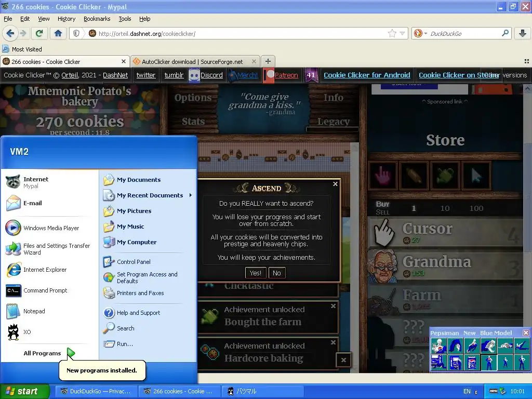Select the Pepsi can thumbnail in Pepsiman panel

click(472, 362)
